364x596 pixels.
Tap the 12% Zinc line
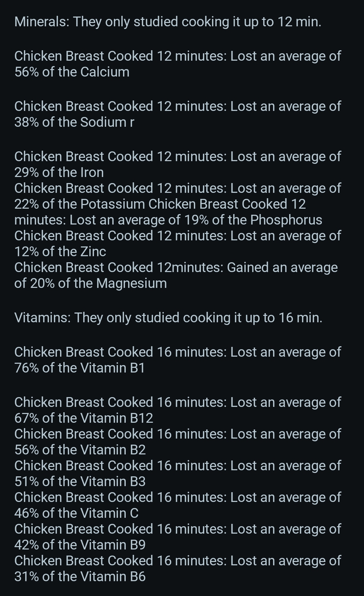tap(60, 251)
